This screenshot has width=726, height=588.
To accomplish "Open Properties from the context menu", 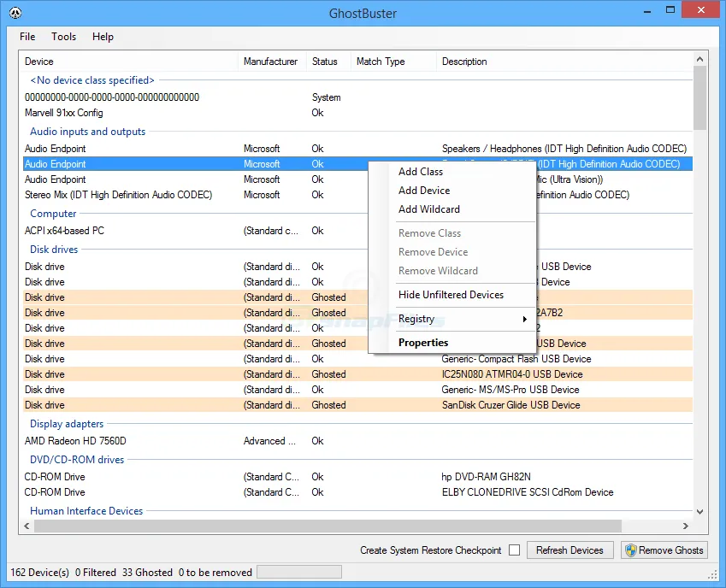I will coord(423,343).
